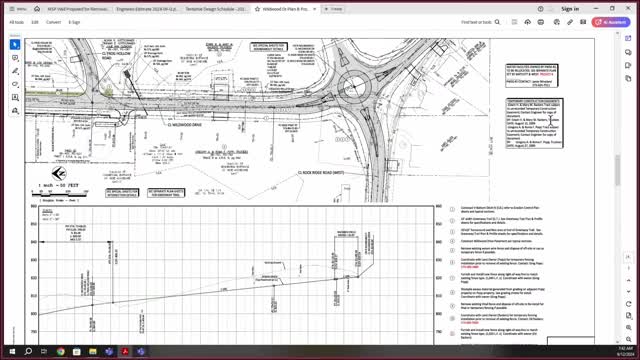
Task: Click the send by email icon
Action: click(x=583, y=22)
